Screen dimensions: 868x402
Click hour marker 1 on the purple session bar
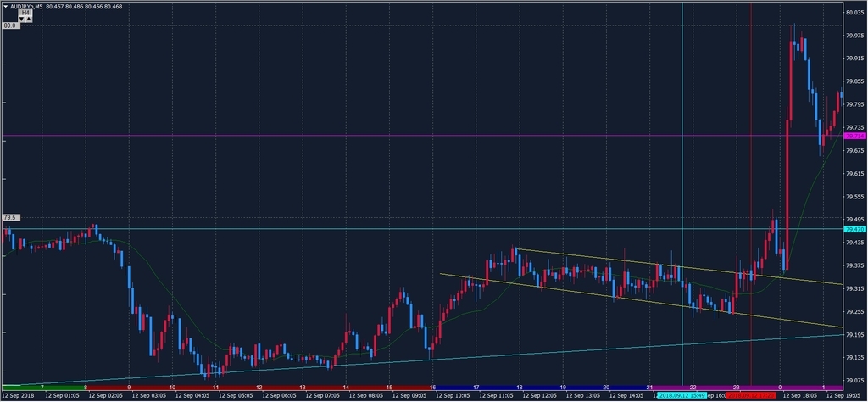click(x=823, y=387)
